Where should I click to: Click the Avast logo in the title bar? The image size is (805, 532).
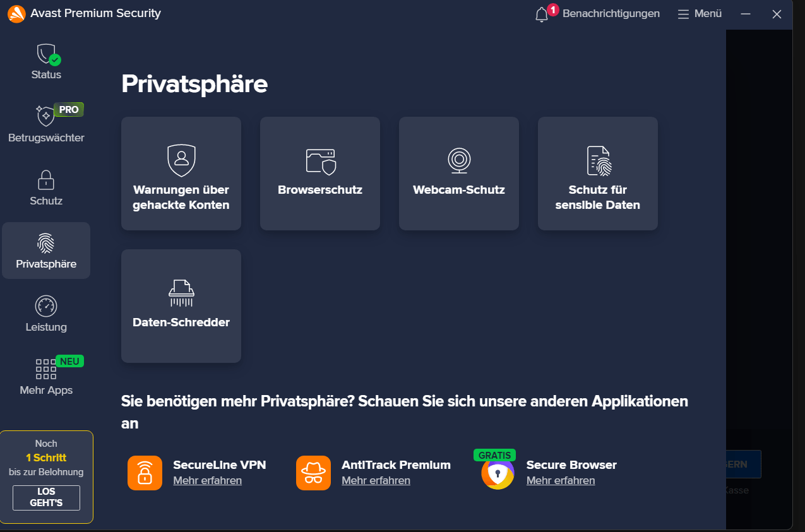16,13
